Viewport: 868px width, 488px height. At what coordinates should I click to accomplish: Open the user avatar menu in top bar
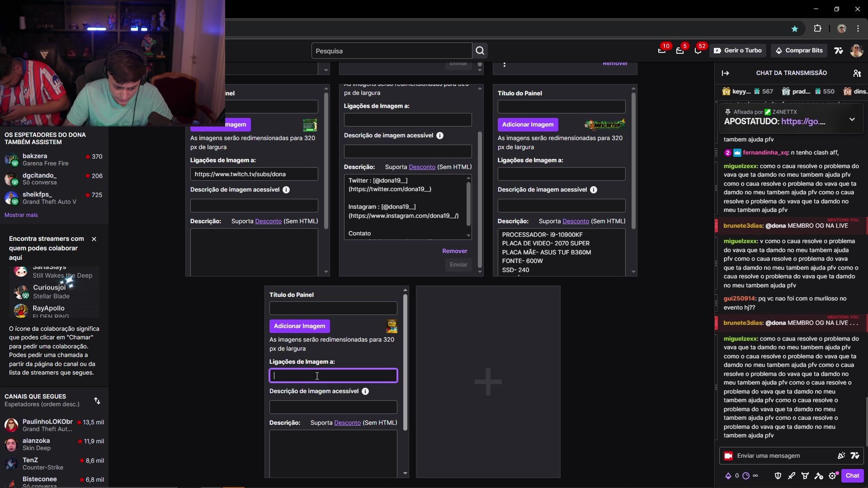(856, 51)
